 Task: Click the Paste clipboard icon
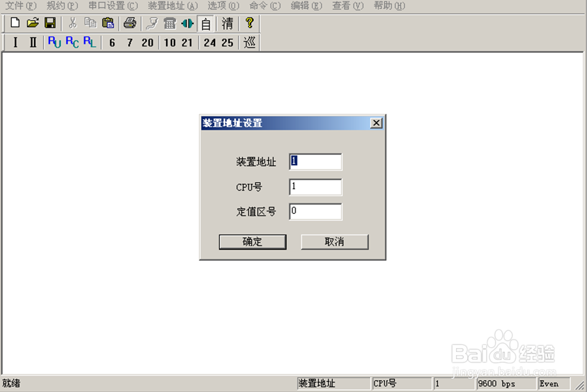click(x=108, y=23)
